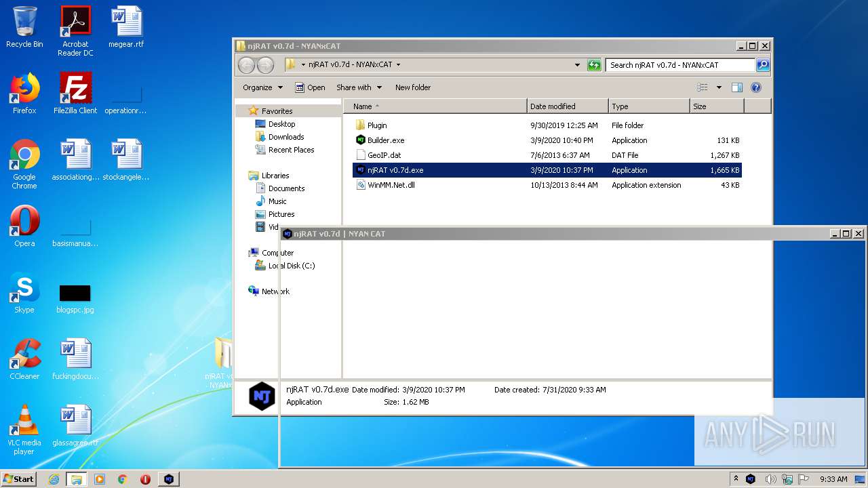Image resolution: width=868 pixels, height=488 pixels.
Task: Launch Acrobat Reader DC from the desktop
Action: pos(75,31)
